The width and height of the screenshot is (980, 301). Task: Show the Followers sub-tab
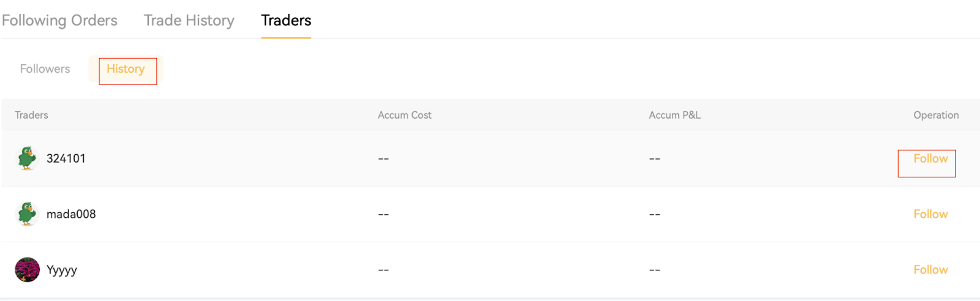point(45,69)
